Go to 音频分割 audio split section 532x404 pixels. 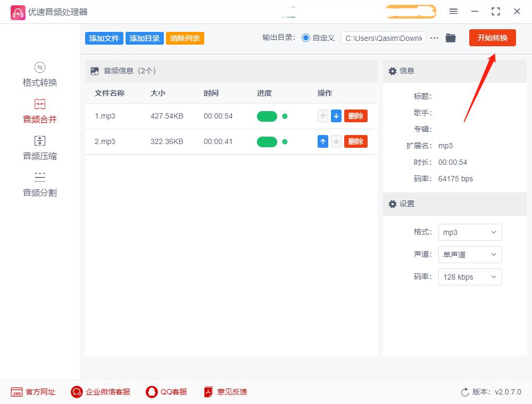(40, 184)
